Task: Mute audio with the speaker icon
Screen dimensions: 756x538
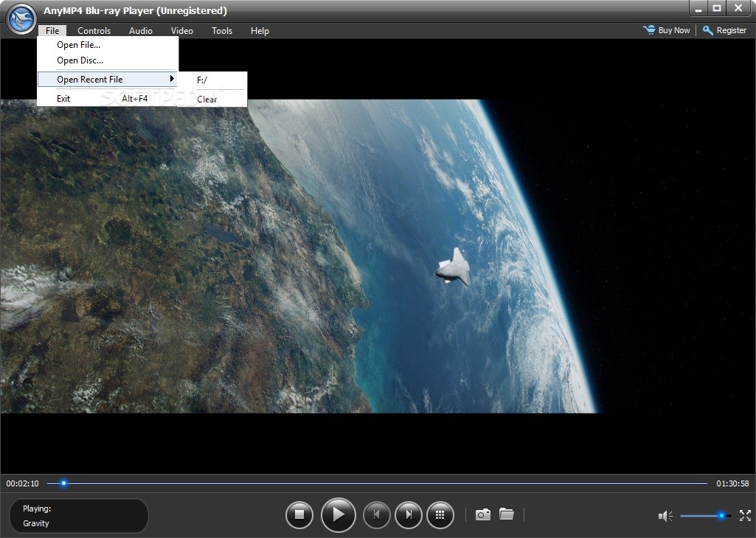Action: 665,516
